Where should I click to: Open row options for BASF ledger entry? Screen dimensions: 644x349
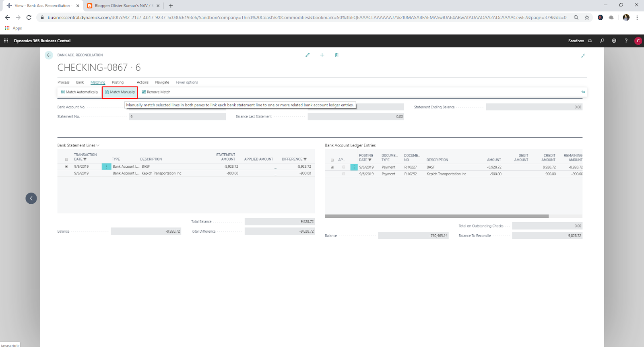[x=354, y=167]
